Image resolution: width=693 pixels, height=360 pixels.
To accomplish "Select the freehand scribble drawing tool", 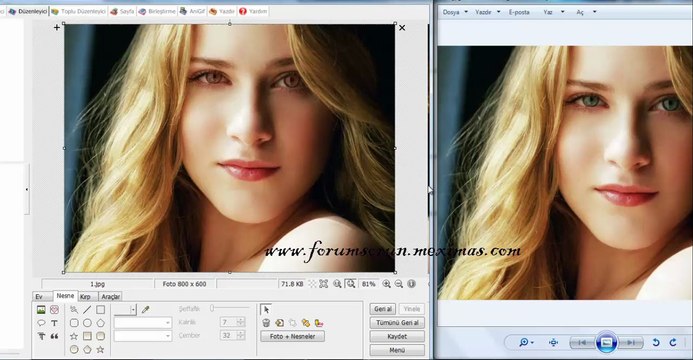I will click(x=74, y=310).
